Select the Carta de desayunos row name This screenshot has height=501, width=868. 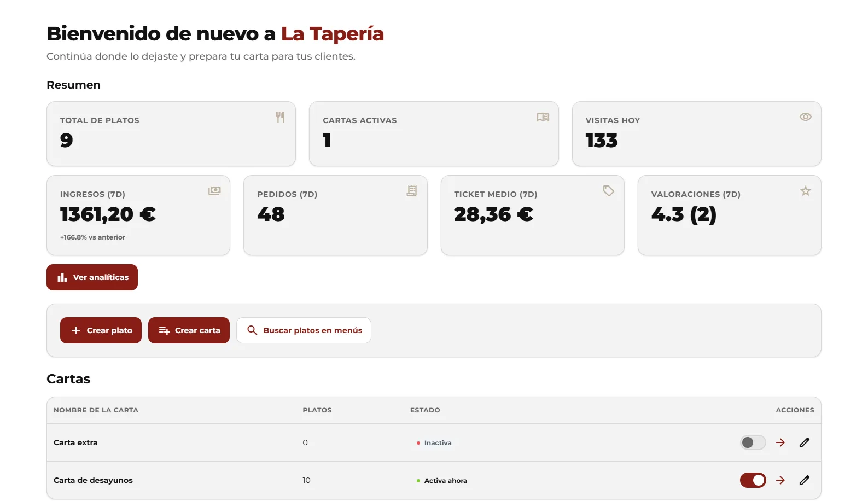pos(93,480)
